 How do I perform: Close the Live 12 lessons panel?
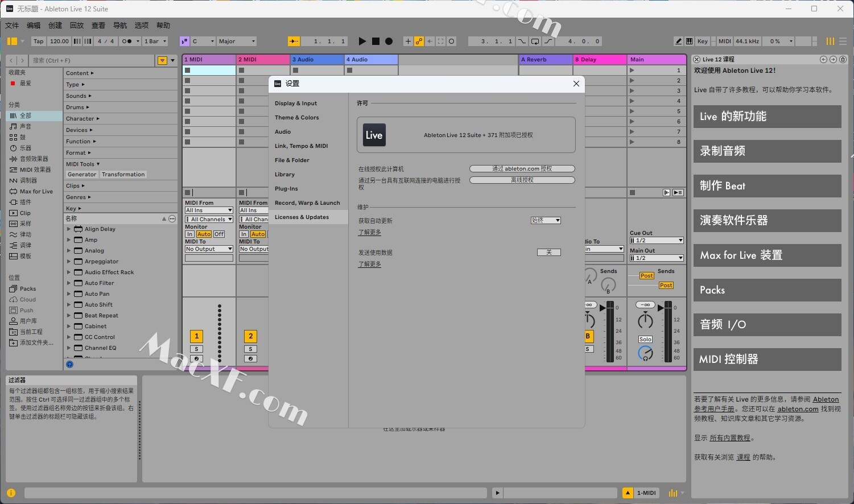click(696, 59)
